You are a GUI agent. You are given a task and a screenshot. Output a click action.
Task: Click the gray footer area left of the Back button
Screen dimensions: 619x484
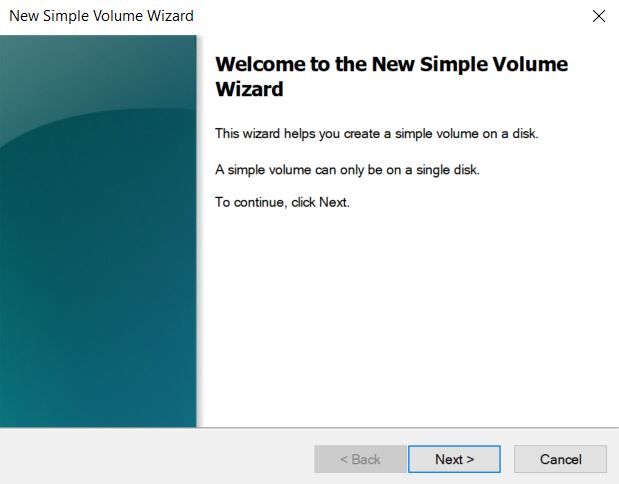(x=157, y=458)
